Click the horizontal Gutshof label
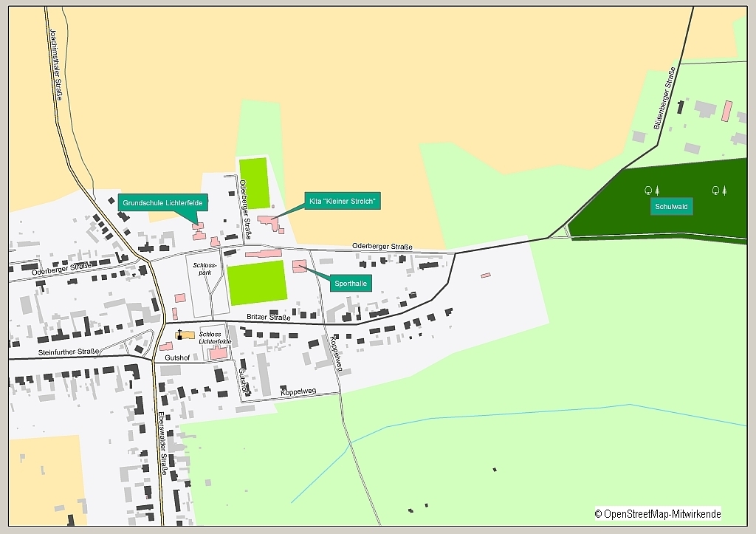This screenshot has height=534, width=756. coord(177,357)
